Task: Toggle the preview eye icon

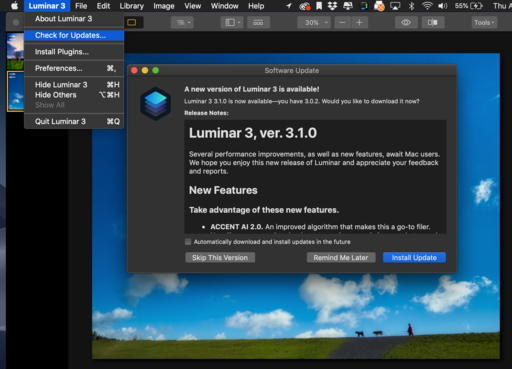Action: tap(406, 22)
